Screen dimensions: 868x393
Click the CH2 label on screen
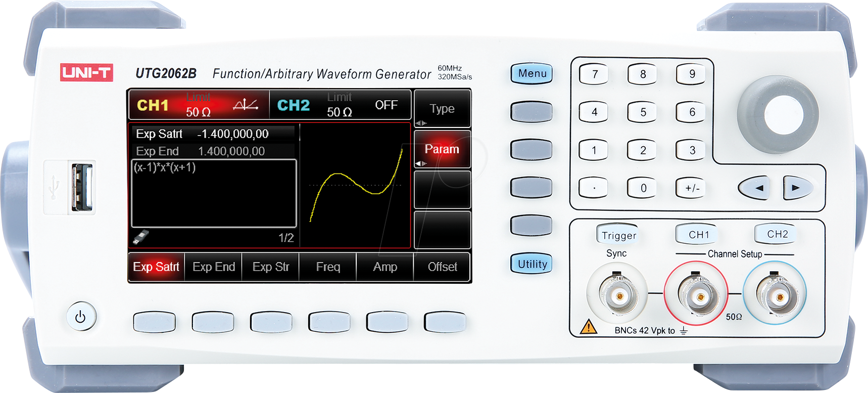pyautogui.click(x=294, y=105)
